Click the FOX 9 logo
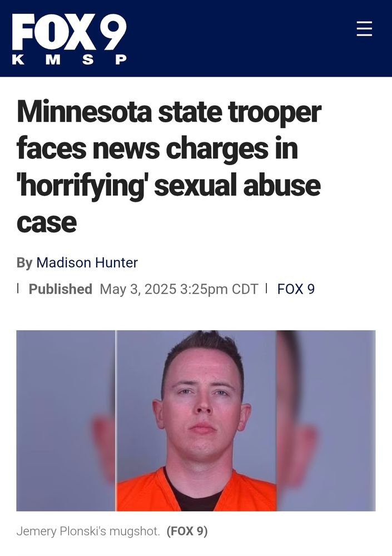Viewport: 392px width, 556px height. [69, 39]
